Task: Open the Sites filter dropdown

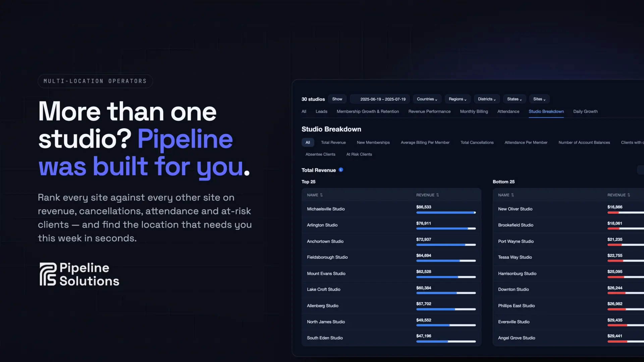Action: tap(539, 99)
